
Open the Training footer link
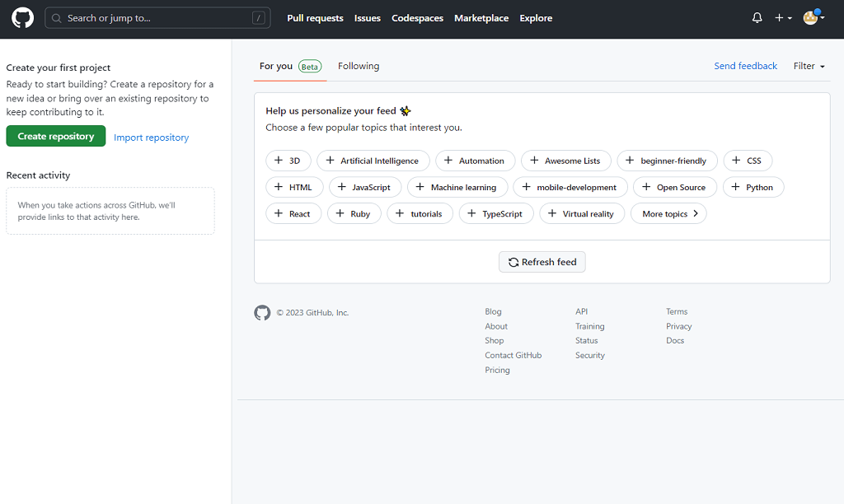coord(590,326)
